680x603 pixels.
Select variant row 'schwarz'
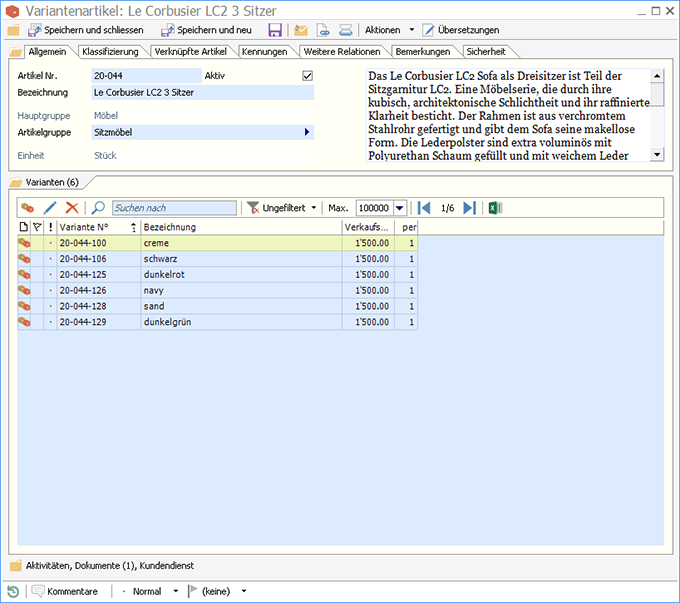tap(217, 259)
